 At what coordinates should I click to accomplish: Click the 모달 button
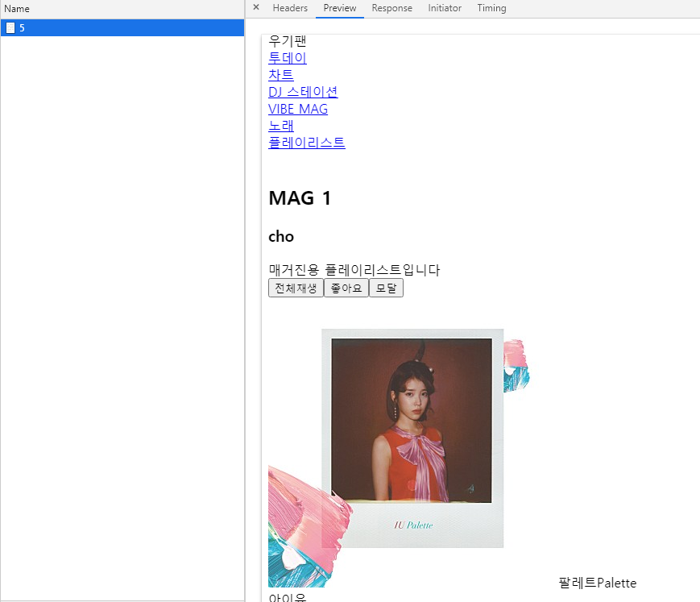tap(386, 288)
